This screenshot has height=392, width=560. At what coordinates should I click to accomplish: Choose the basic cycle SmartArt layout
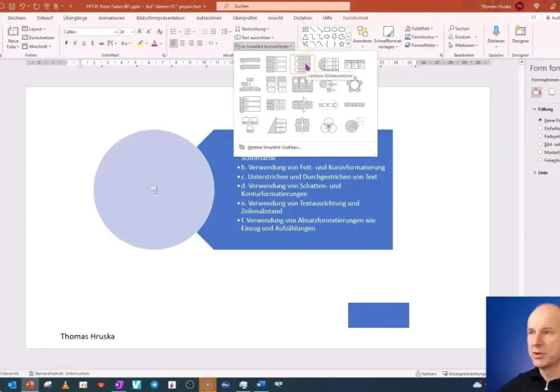(x=354, y=85)
